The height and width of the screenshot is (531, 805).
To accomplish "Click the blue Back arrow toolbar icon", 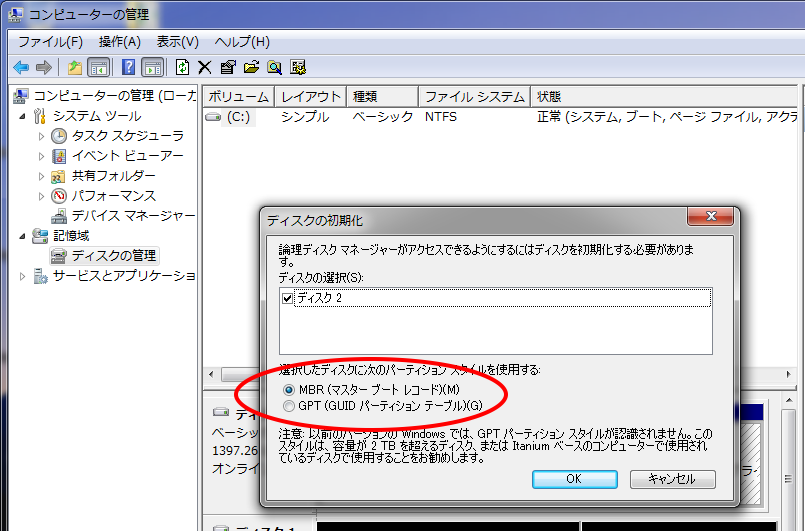I will point(21,67).
